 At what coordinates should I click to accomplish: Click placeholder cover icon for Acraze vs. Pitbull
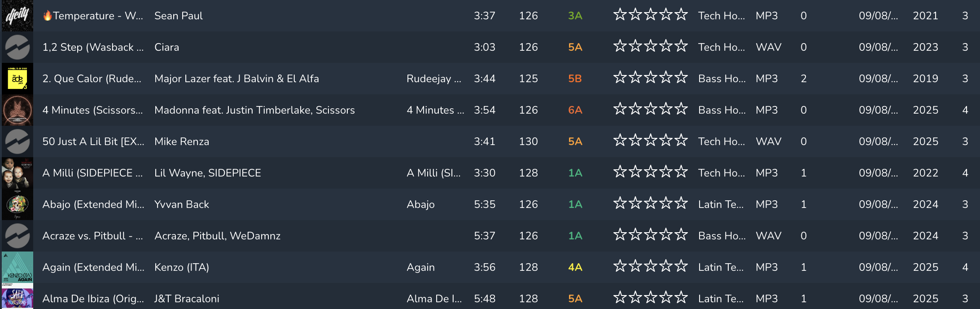coord(17,236)
